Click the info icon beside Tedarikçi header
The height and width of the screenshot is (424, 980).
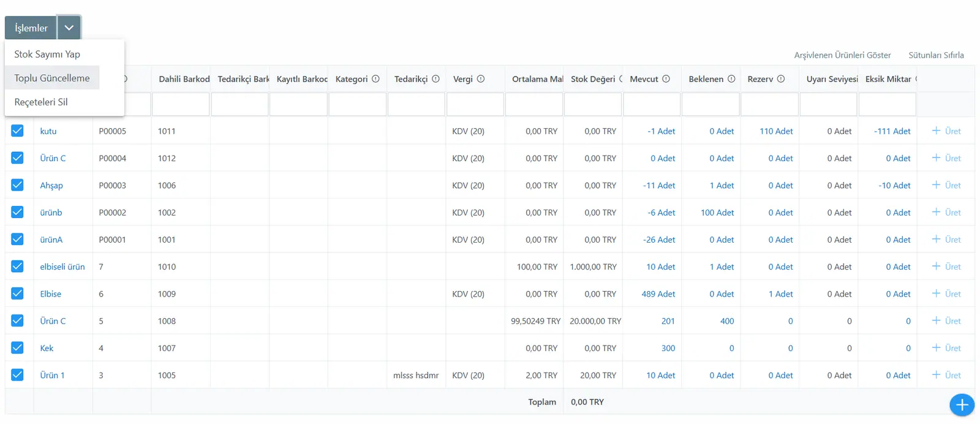(435, 79)
